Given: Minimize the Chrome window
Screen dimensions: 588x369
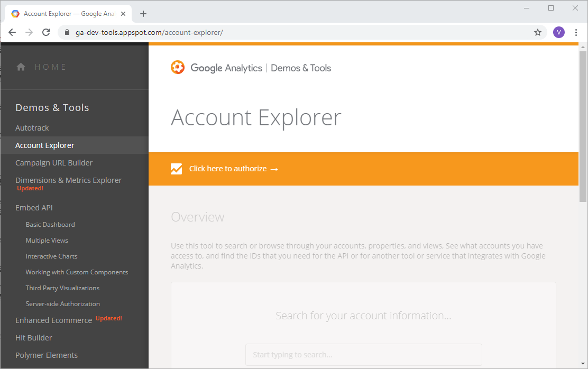Looking at the screenshot, I should tap(527, 8).
